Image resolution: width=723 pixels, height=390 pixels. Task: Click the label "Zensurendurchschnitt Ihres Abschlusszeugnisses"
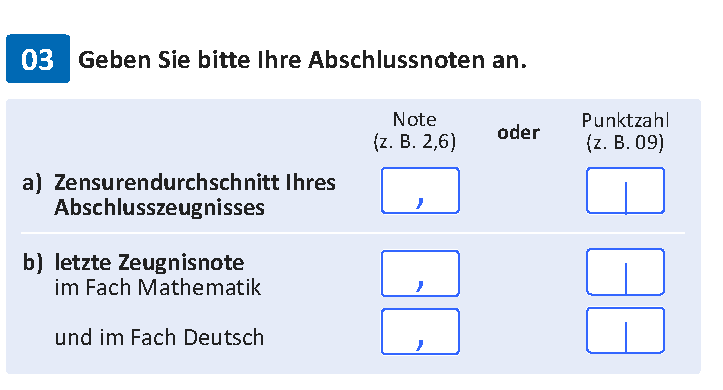click(195, 195)
